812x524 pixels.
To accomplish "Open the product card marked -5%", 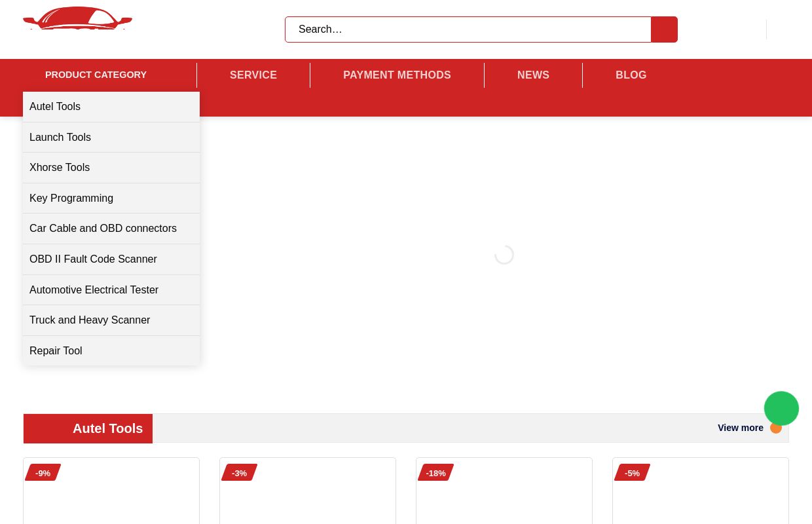I will click(701, 491).
